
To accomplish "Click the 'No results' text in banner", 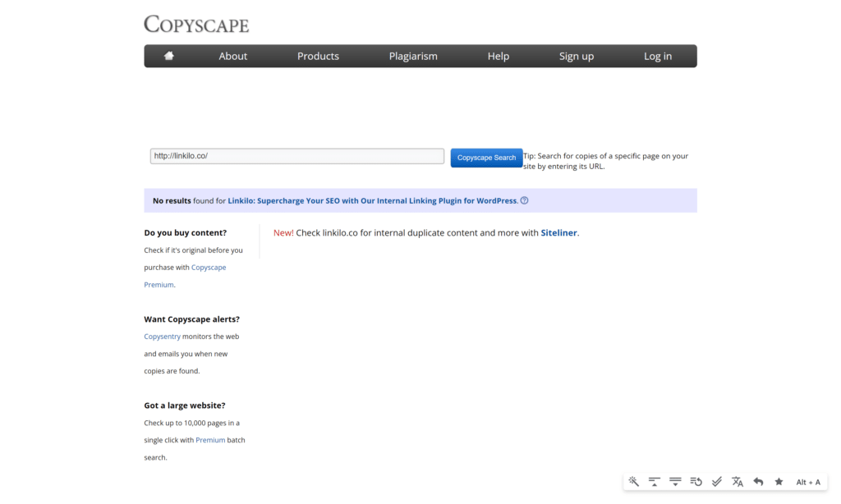I will tap(172, 200).
